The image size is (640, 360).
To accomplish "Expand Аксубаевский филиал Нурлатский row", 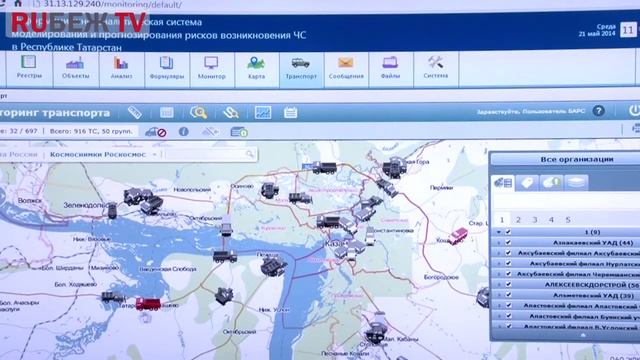I will [x=499, y=263].
